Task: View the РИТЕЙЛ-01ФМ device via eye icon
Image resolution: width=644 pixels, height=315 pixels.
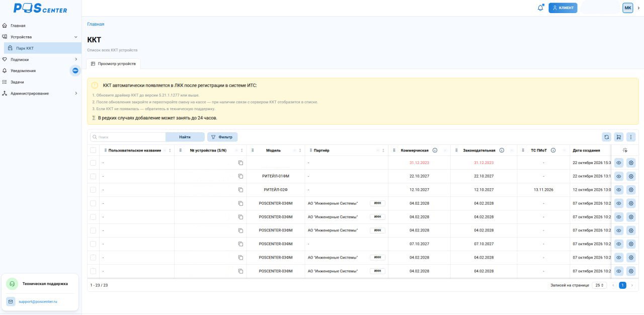Action: click(x=619, y=176)
